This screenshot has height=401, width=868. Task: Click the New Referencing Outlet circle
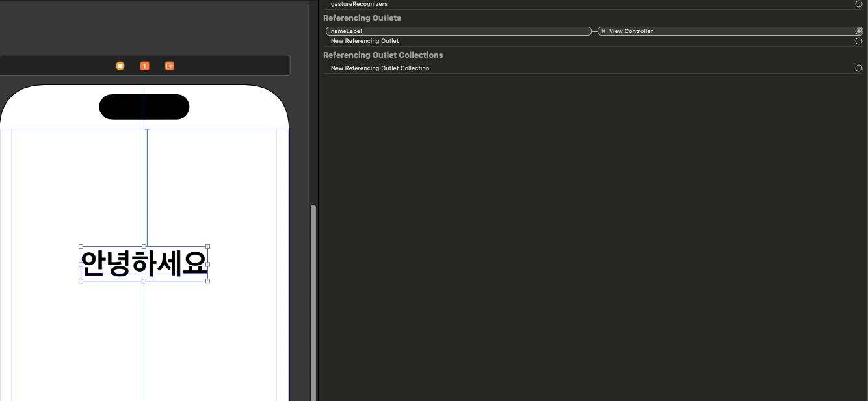click(859, 41)
